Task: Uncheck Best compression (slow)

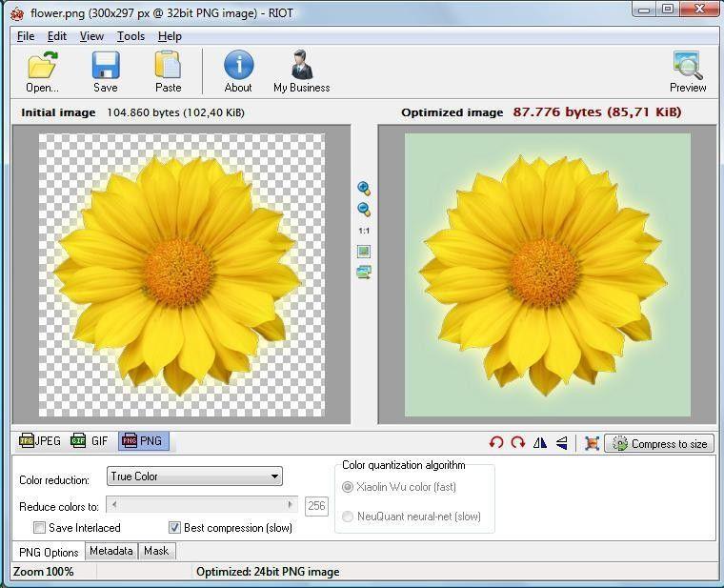Action: click(174, 527)
